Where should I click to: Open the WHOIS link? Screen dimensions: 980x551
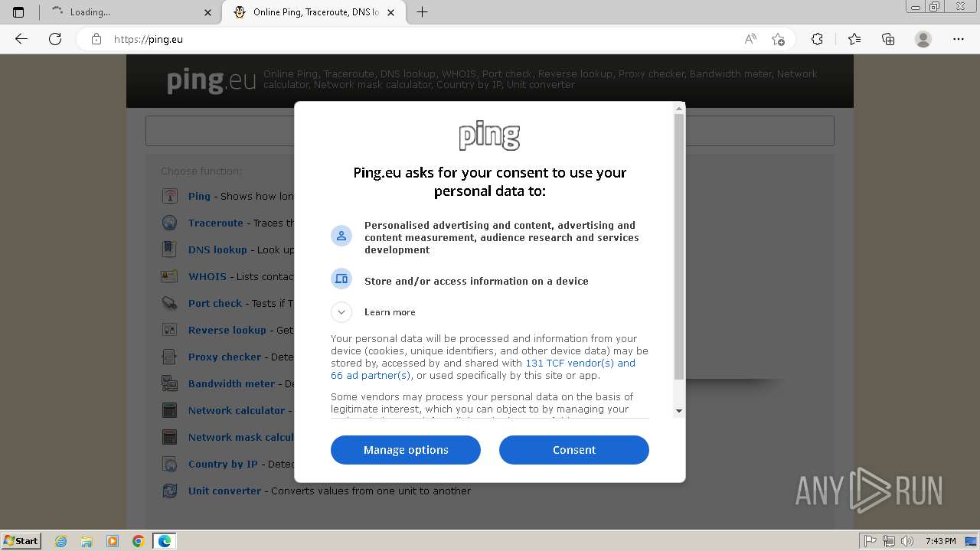click(x=207, y=276)
